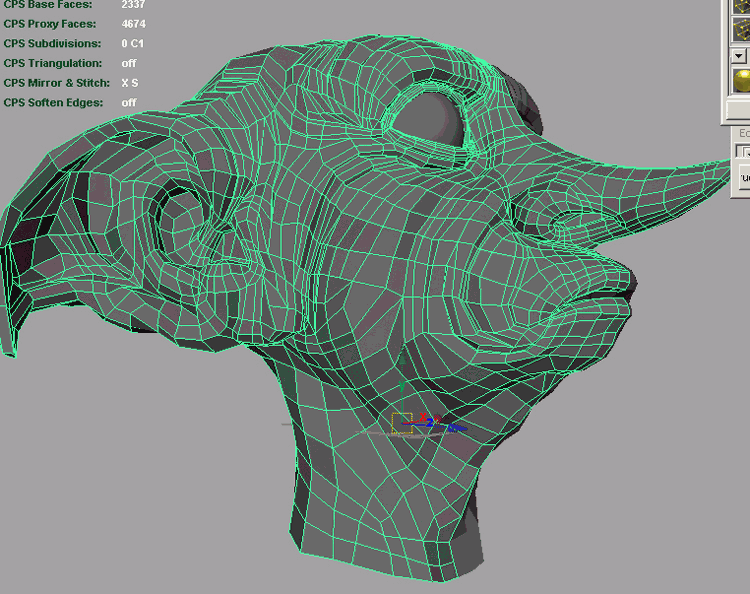
Task: Click the CPS Proxy Faces label
Action: click(x=50, y=24)
